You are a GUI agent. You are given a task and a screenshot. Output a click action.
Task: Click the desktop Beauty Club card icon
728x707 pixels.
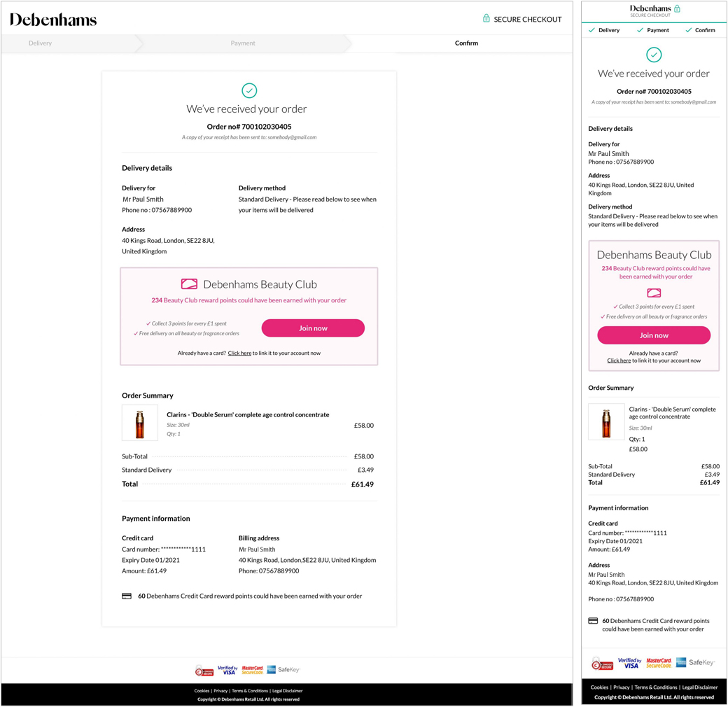click(x=189, y=284)
